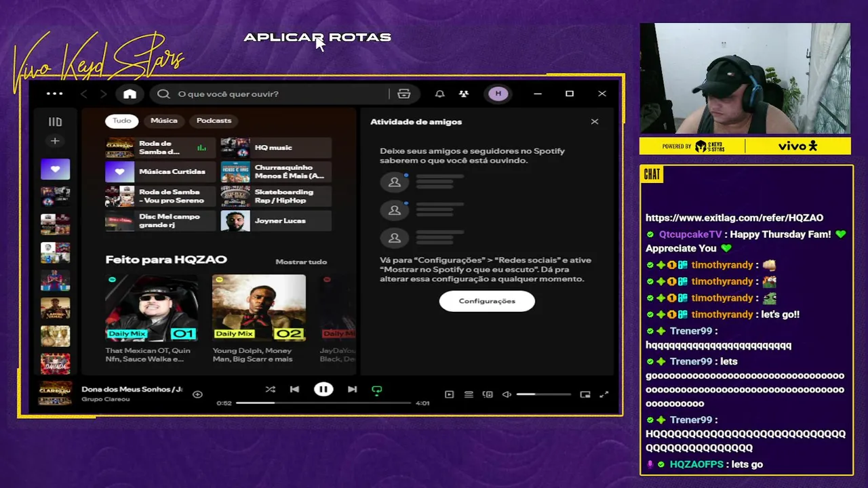Viewport: 868px width, 488px height.
Task: Expand Your Library sidebar
Action: click(x=55, y=122)
